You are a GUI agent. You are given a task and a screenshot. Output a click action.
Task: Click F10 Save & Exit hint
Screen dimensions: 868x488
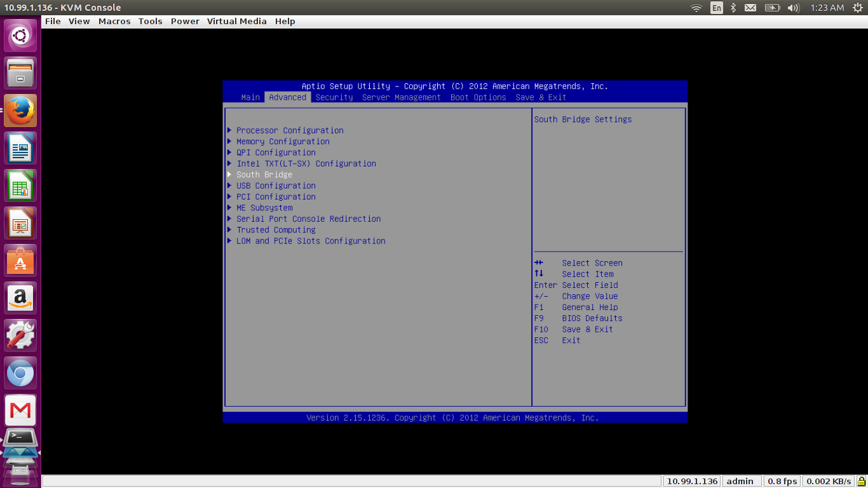pyautogui.click(x=574, y=329)
